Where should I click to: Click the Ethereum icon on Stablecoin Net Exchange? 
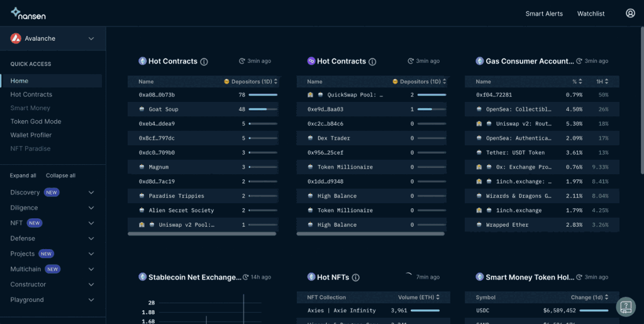pos(143,277)
